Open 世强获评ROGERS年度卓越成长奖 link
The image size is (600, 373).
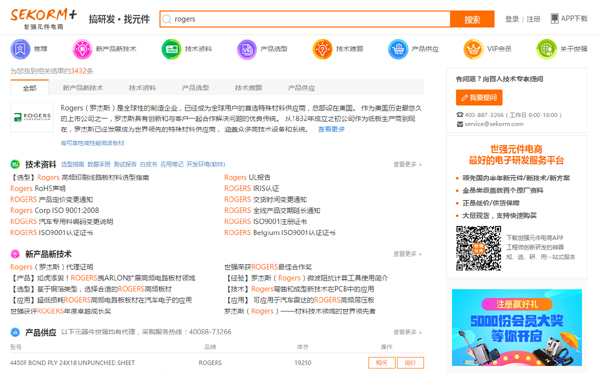(x=61, y=311)
